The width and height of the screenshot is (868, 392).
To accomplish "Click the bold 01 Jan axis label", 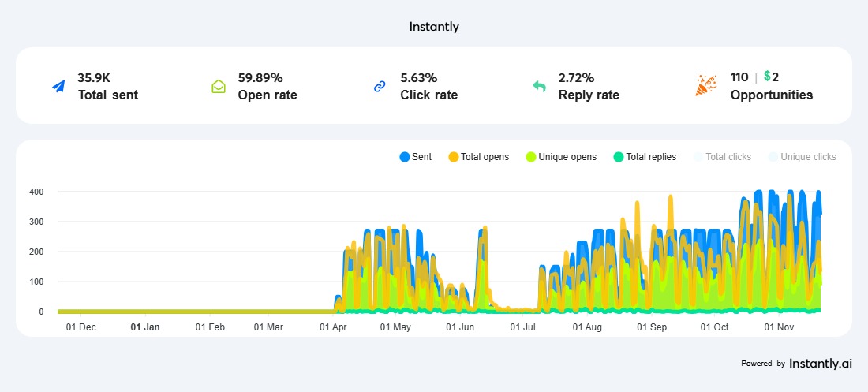I will click(x=145, y=327).
